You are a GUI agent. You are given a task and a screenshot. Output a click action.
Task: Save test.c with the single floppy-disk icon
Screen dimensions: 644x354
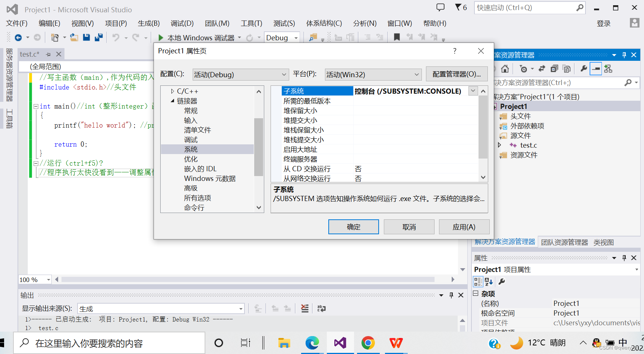86,37
